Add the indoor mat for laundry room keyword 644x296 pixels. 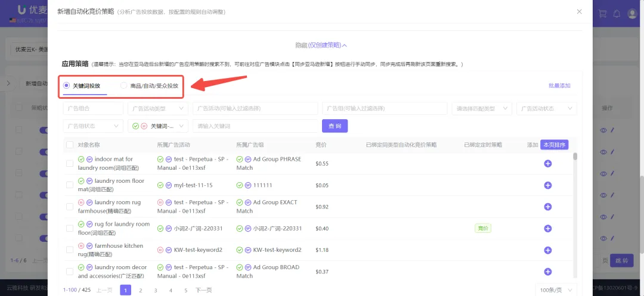pos(547,164)
